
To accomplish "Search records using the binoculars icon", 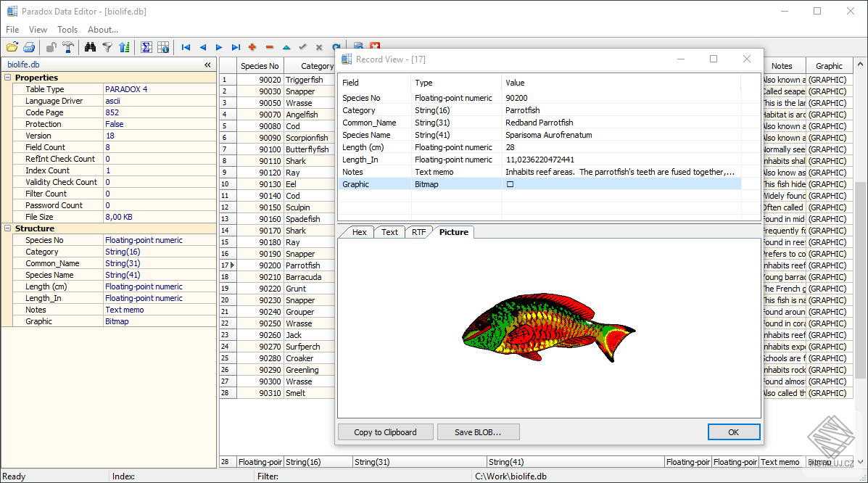I will coord(91,46).
